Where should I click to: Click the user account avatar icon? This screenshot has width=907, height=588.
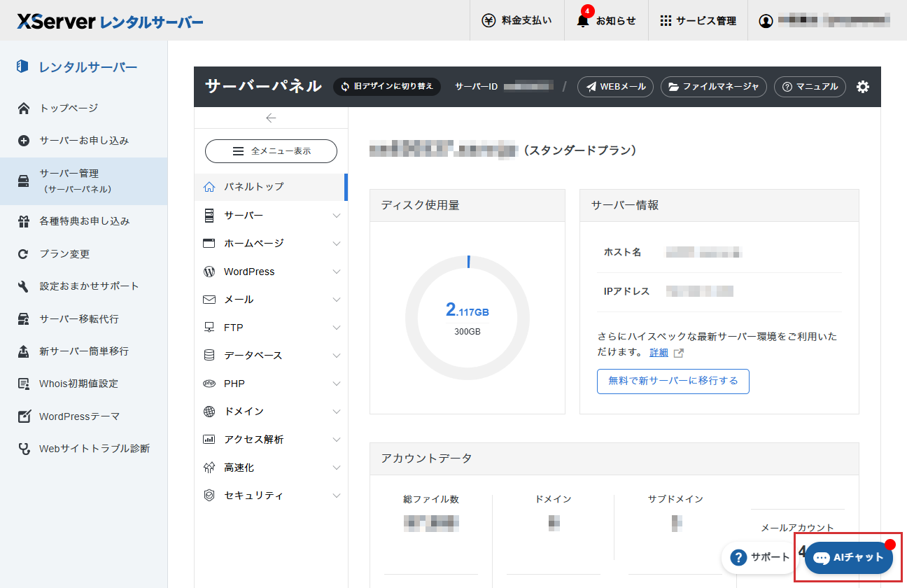(x=766, y=20)
